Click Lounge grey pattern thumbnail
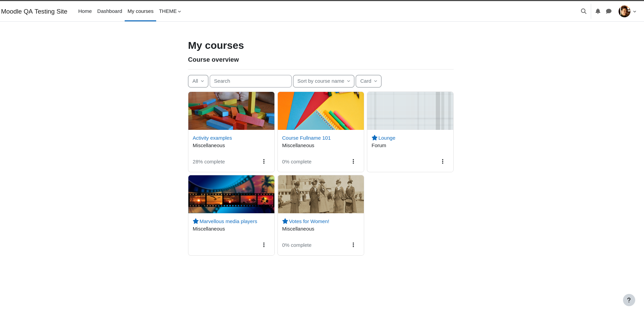The width and height of the screenshot is (644, 317). 410,111
